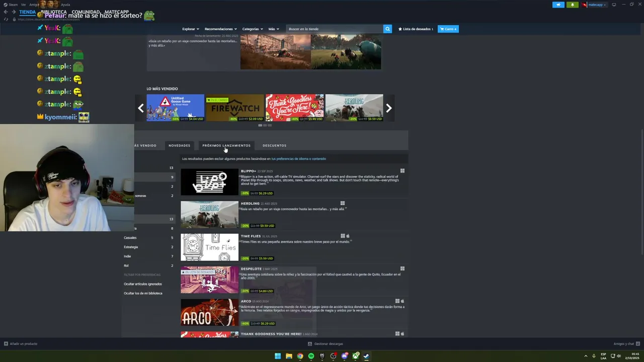
Task: Go to previous Lo más vendido items
Action: point(141,108)
